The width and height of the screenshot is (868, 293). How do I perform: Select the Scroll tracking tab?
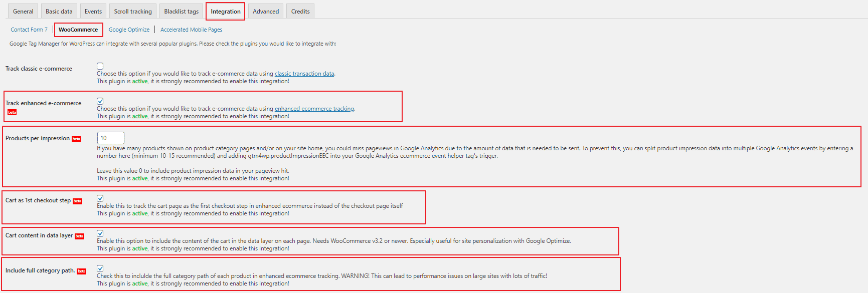(x=133, y=12)
